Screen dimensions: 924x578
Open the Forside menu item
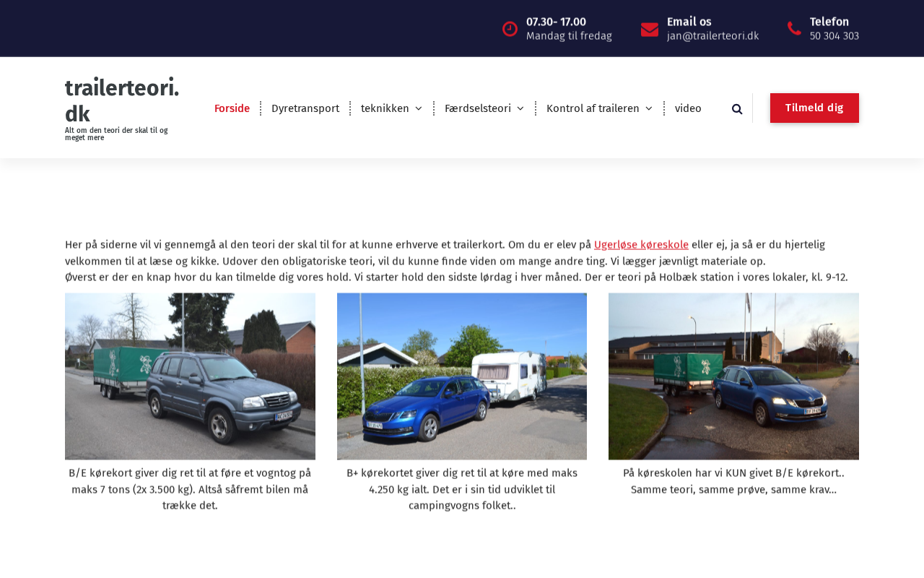(x=232, y=108)
